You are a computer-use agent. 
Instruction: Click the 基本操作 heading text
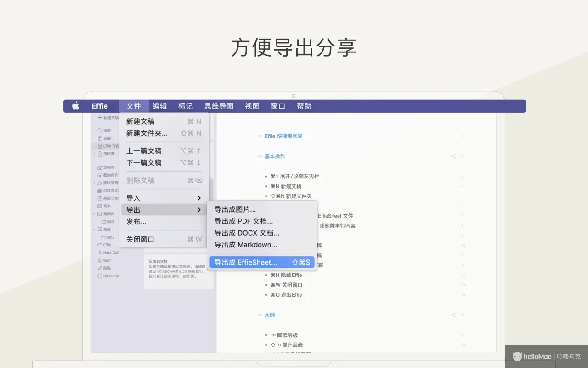[275, 156]
